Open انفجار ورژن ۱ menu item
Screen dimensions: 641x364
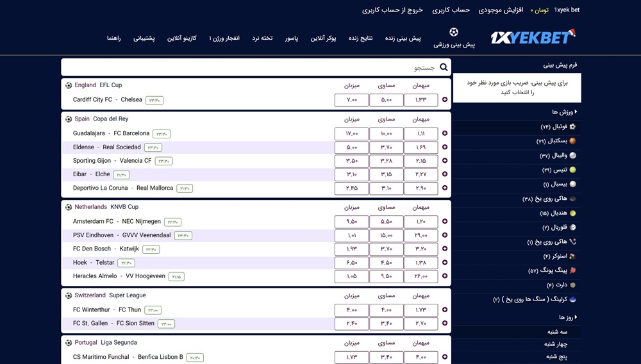224,38
